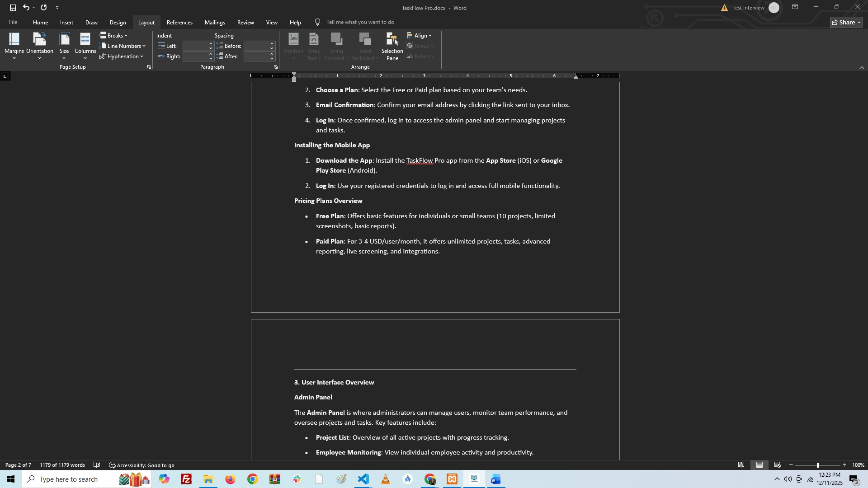Viewport: 868px width, 488px height.
Task: Expand the Line Numbers dropdown
Action: click(x=123, y=46)
